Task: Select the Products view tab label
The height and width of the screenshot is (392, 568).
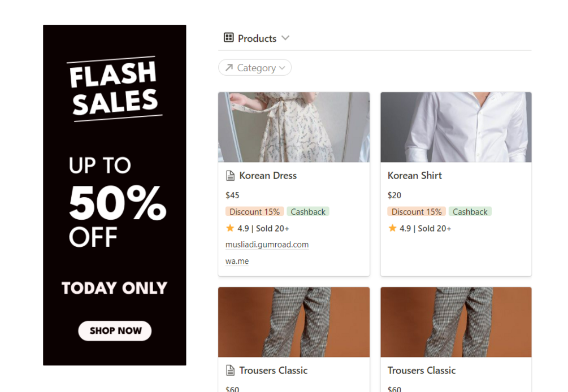Action: click(x=257, y=38)
